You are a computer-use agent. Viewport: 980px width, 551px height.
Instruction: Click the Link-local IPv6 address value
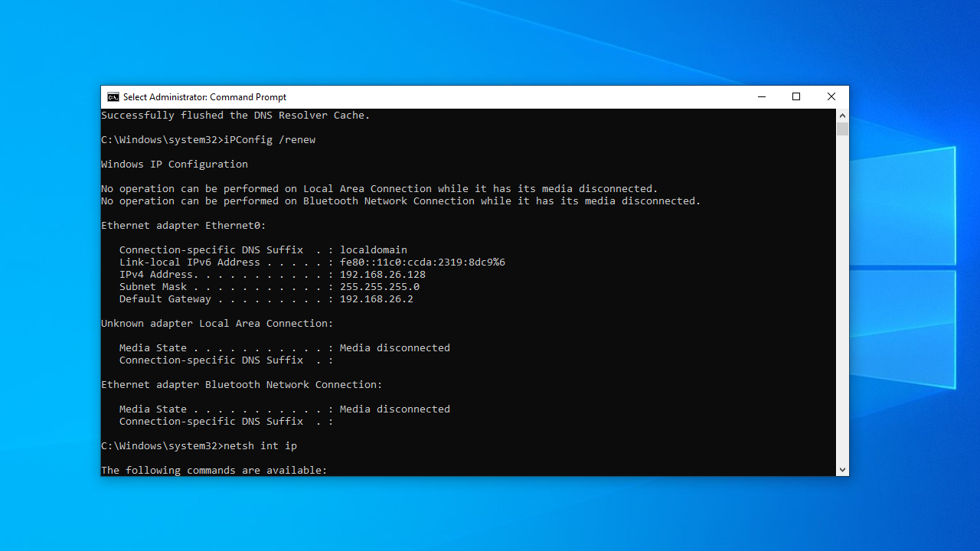click(x=422, y=262)
